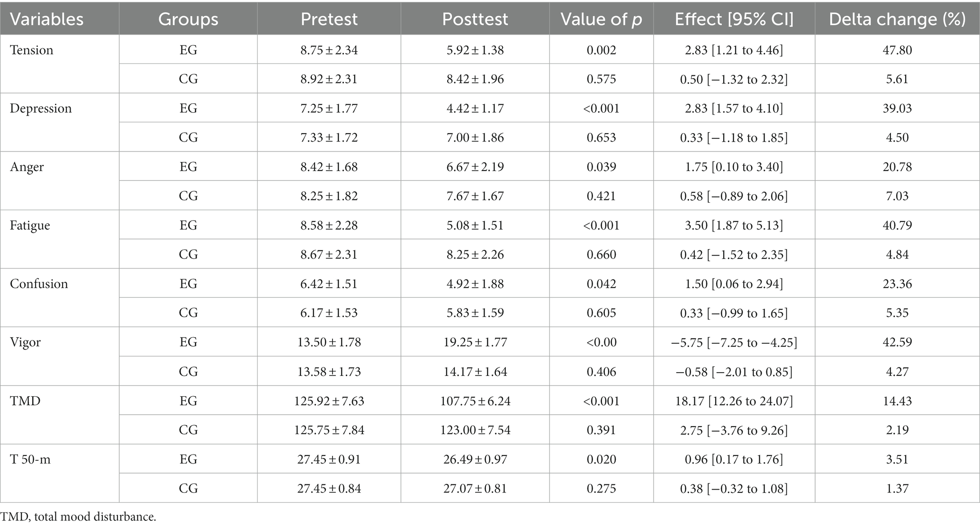Viewport: 980px width, 527px height.
Task: Select the Groups column header
Action: (188, 19)
